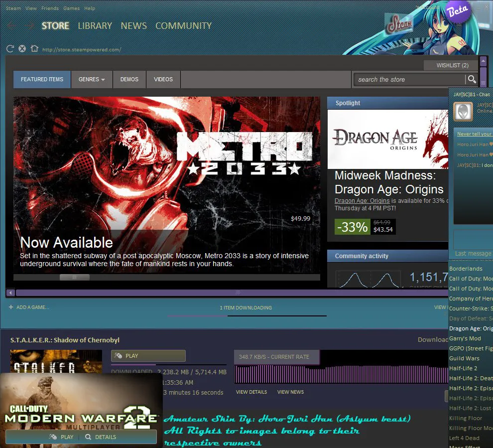The image size is (493, 448).
Task: Click the plus icon beside Add a Game
Action: click(10, 307)
